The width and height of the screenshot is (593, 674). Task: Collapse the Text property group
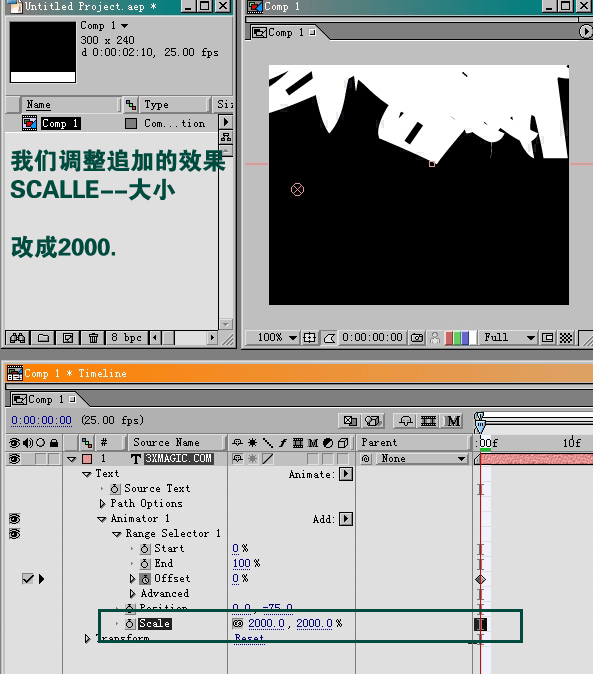pyautogui.click(x=87, y=474)
